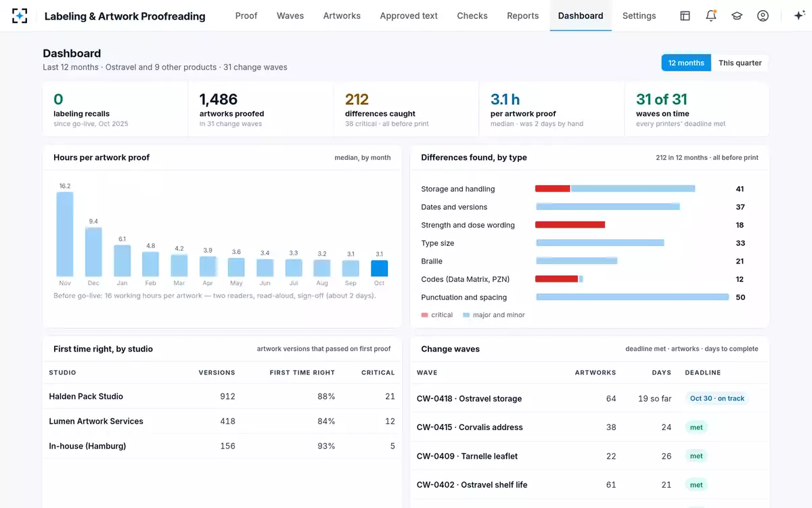812x508 pixels.
Task: Open wave CW-0409 · Tarnelle leaflet
Action: [x=589, y=456]
